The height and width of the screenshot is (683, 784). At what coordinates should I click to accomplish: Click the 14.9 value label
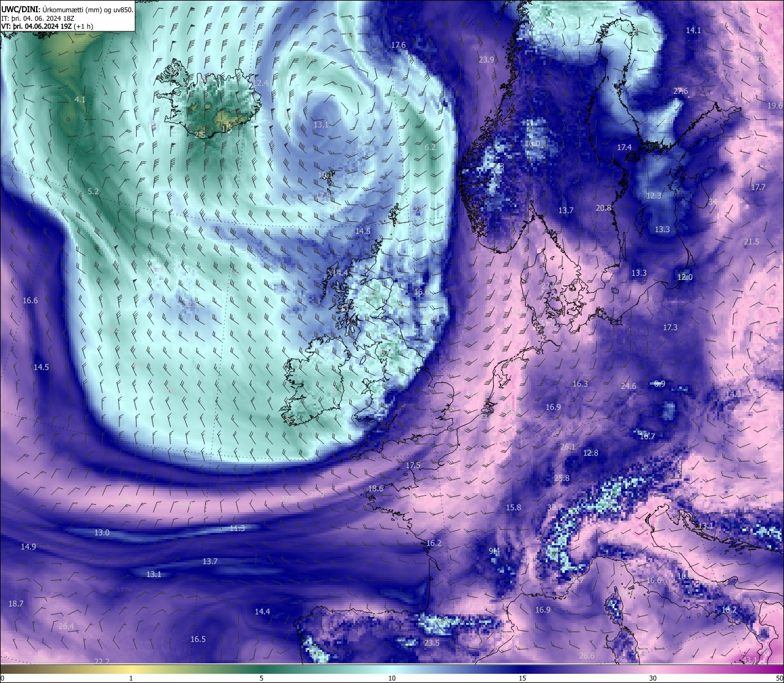[28, 546]
